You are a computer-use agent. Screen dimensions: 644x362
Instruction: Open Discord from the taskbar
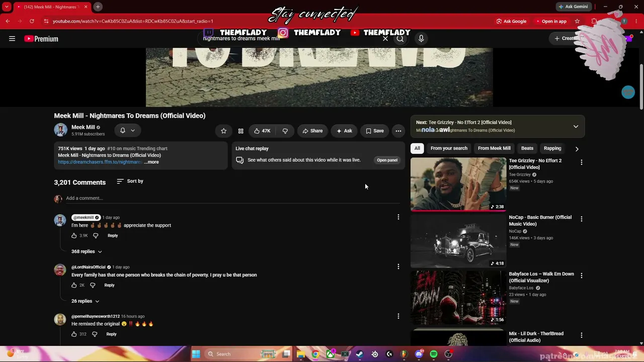click(419, 354)
